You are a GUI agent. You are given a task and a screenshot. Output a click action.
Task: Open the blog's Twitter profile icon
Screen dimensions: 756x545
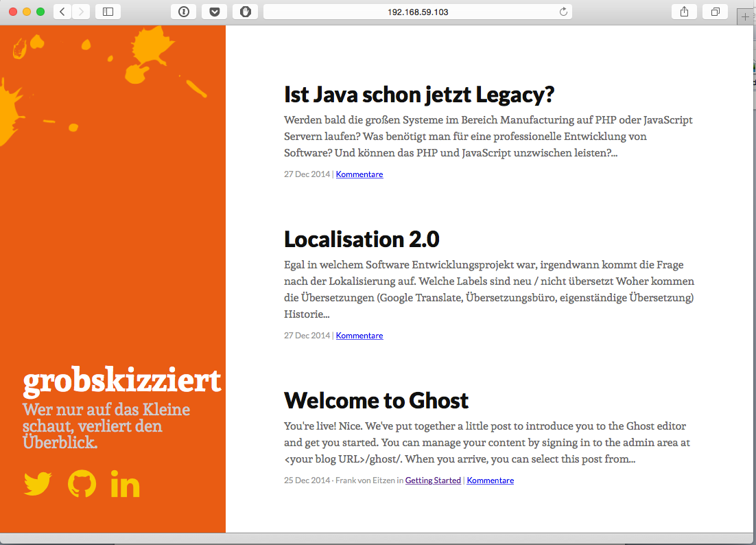tap(36, 485)
